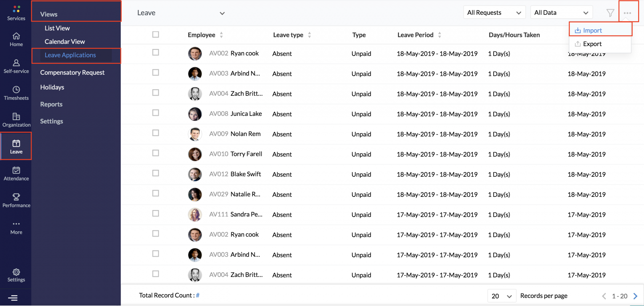644x306 pixels.
Task: Tick the select-all checkbox in header
Action: coord(156,34)
